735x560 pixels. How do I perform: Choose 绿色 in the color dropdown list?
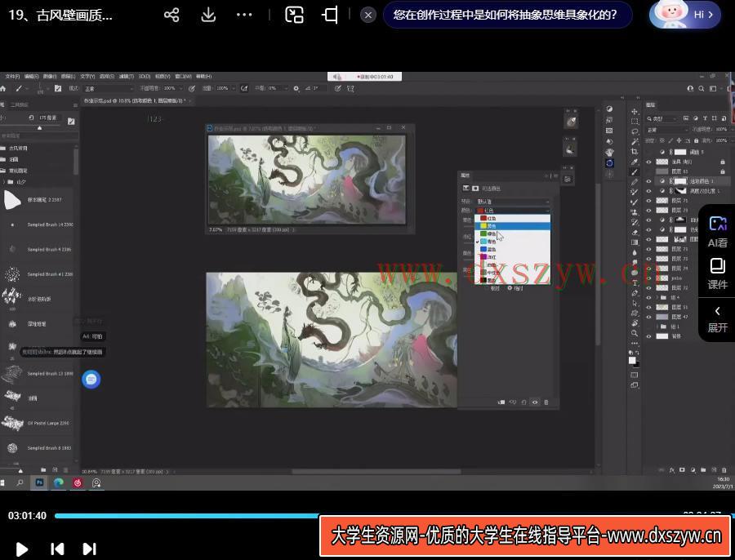click(512, 233)
